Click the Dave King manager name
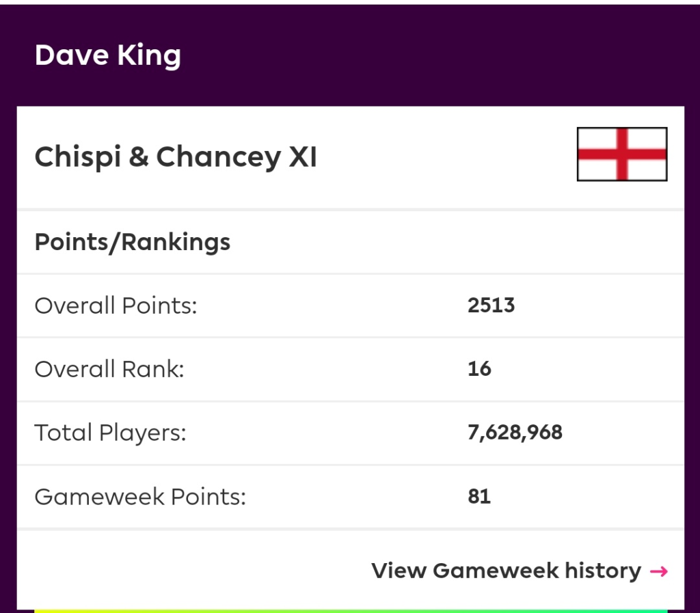 (108, 55)
